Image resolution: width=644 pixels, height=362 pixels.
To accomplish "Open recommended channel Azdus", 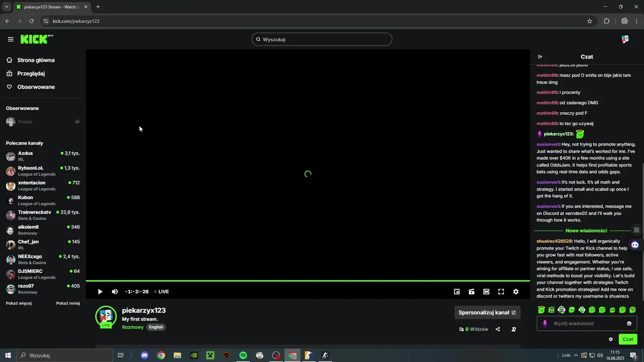I will [x=43, y=156].
